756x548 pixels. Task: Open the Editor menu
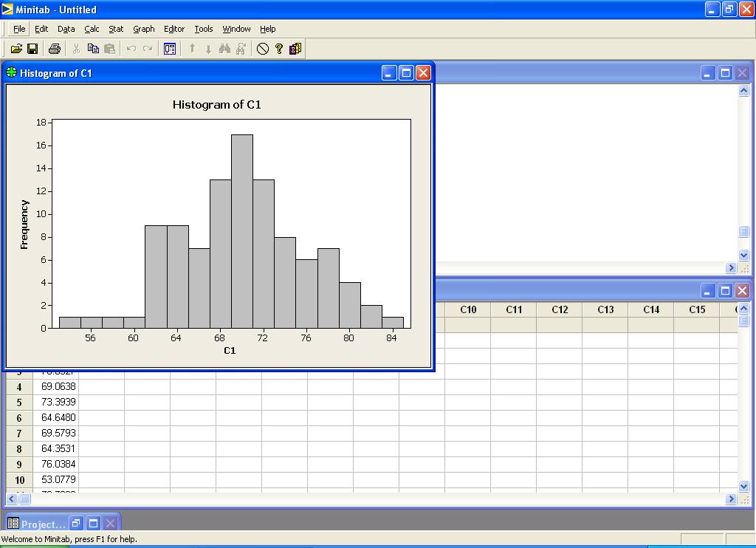click(x=174, y=29)
